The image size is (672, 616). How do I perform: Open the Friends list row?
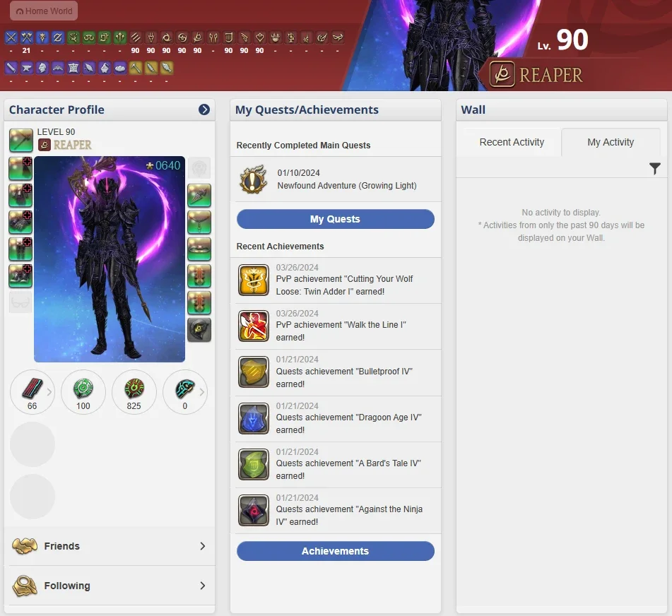click(x=110, y=546)
